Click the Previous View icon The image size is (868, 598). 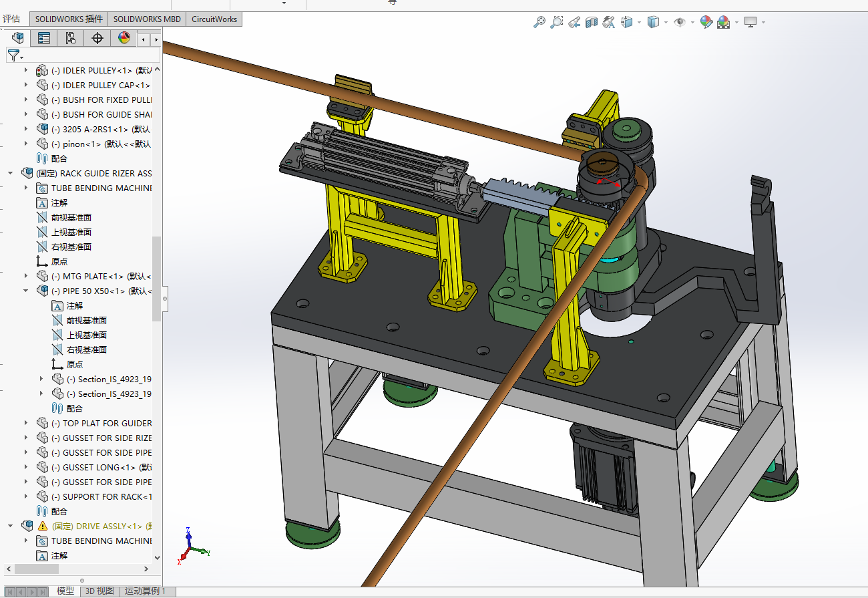point(574,22)
